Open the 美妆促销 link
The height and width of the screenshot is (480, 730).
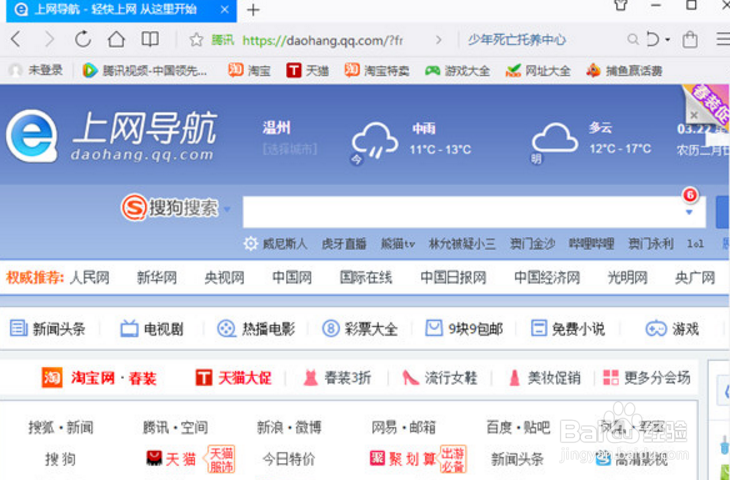544,378
